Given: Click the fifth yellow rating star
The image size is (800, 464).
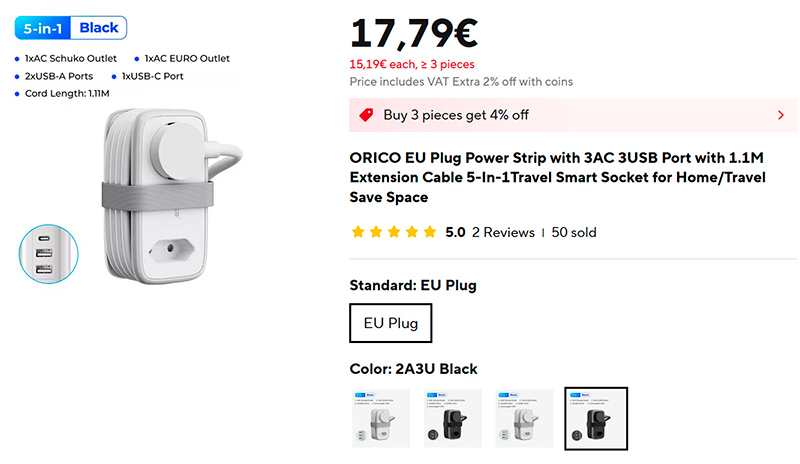Looking at the screenshot, I should [x=430, y=232].
